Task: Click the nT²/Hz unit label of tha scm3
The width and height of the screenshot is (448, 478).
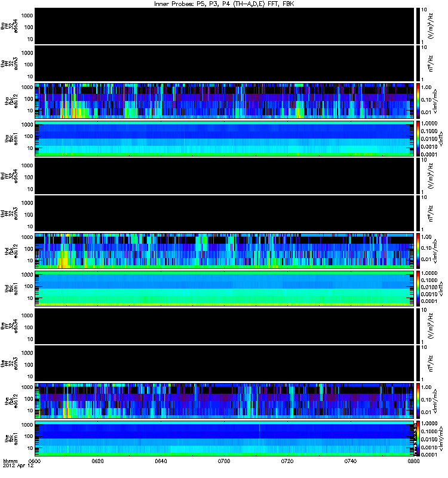Action: [431, 63]
